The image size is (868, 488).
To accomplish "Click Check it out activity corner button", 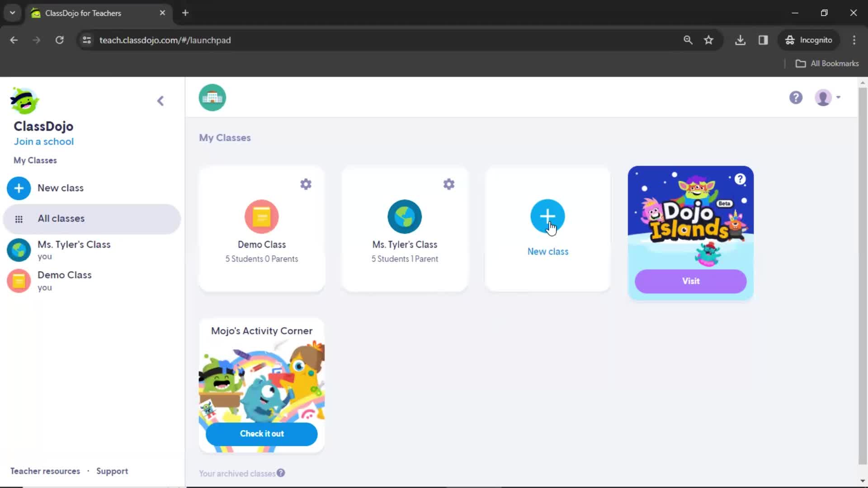I will (x=262, y=433).
